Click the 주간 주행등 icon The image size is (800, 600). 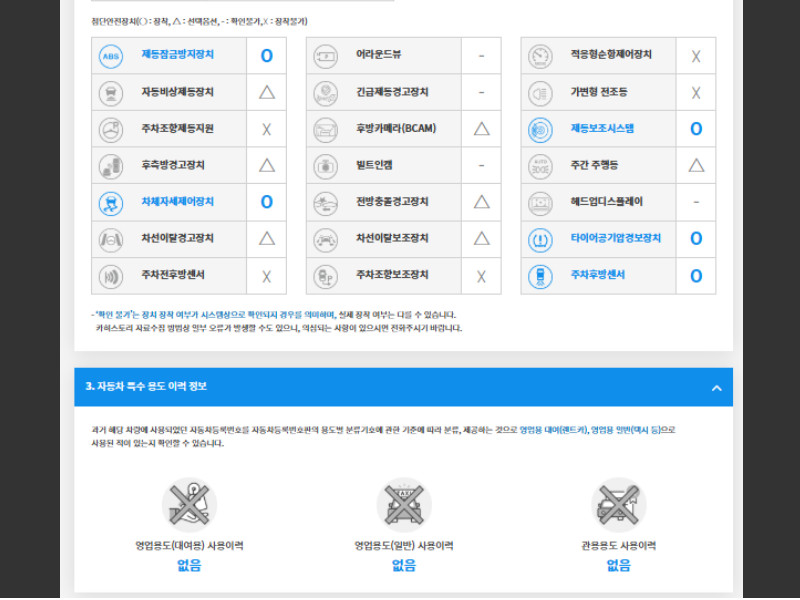pos(540,166)
